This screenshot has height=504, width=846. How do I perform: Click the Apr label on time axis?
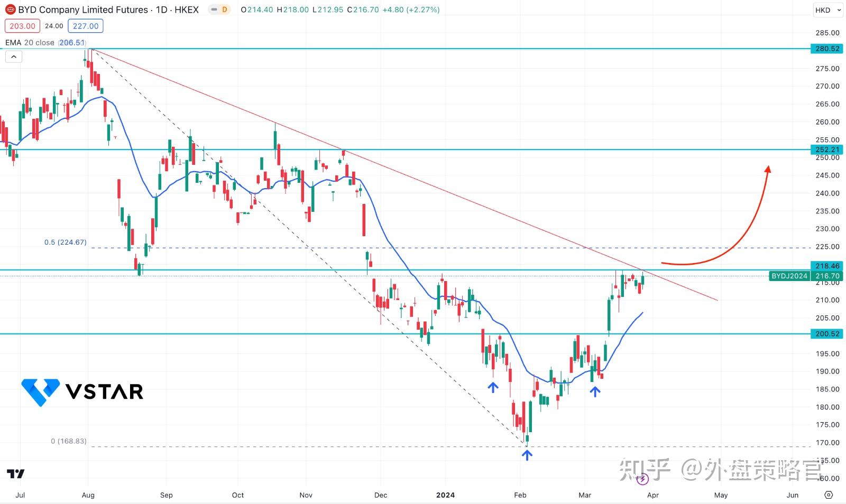click(x=653, y=495)
